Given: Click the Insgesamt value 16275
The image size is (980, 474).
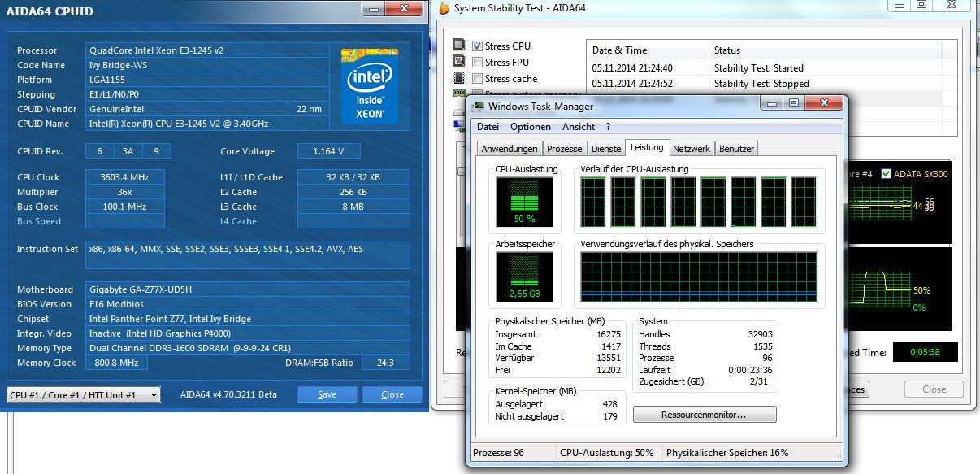Looking at the screenshot, I should point(608,334).
